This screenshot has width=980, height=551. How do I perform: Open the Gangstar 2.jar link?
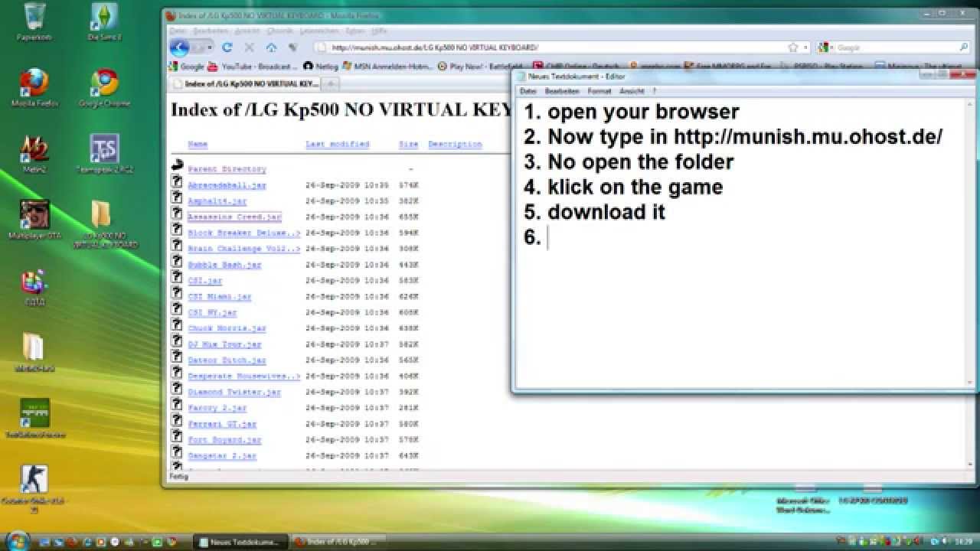pos(222,455)
